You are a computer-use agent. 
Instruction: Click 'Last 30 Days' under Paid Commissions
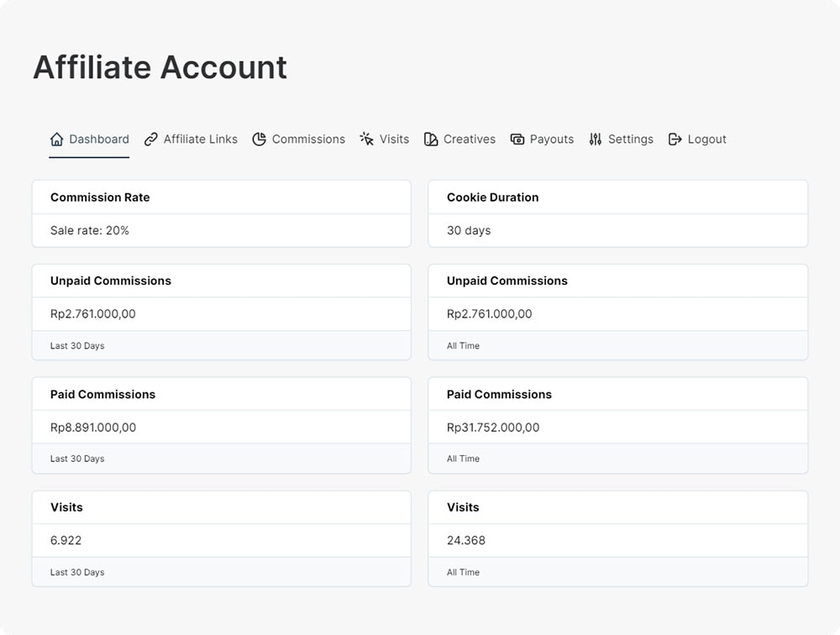point(77,459)
